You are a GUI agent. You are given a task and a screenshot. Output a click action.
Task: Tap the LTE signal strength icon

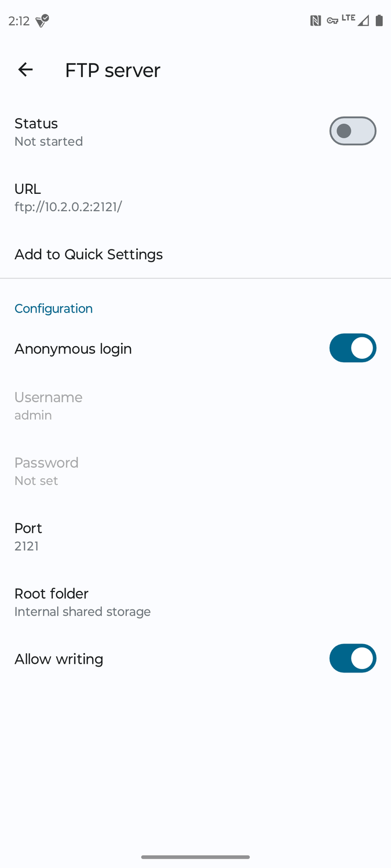[x=355, y=20]
